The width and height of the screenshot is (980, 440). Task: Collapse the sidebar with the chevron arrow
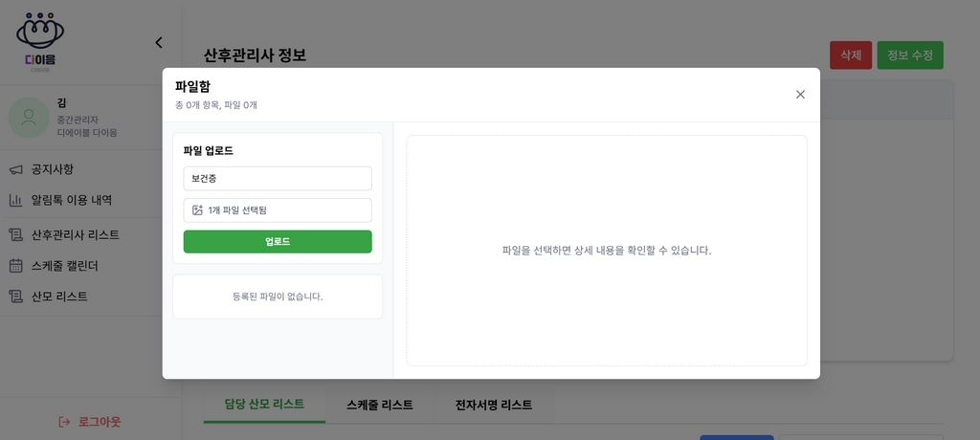click(159, 42)
